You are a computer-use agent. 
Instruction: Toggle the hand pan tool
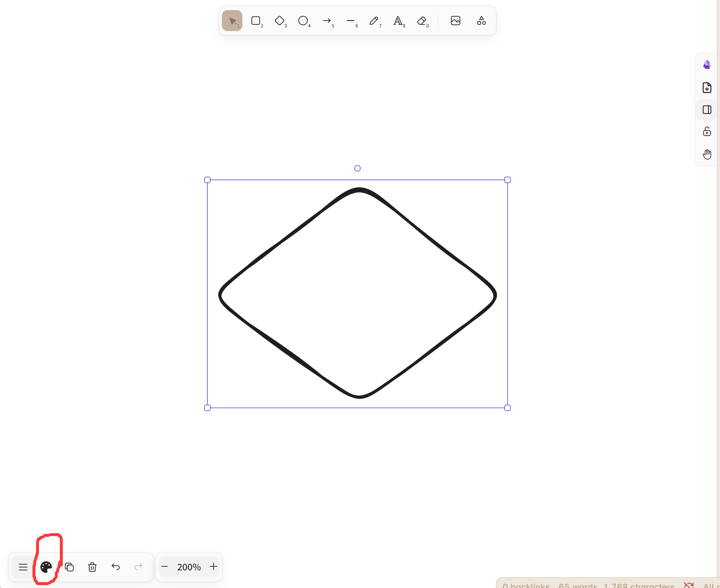707,154
